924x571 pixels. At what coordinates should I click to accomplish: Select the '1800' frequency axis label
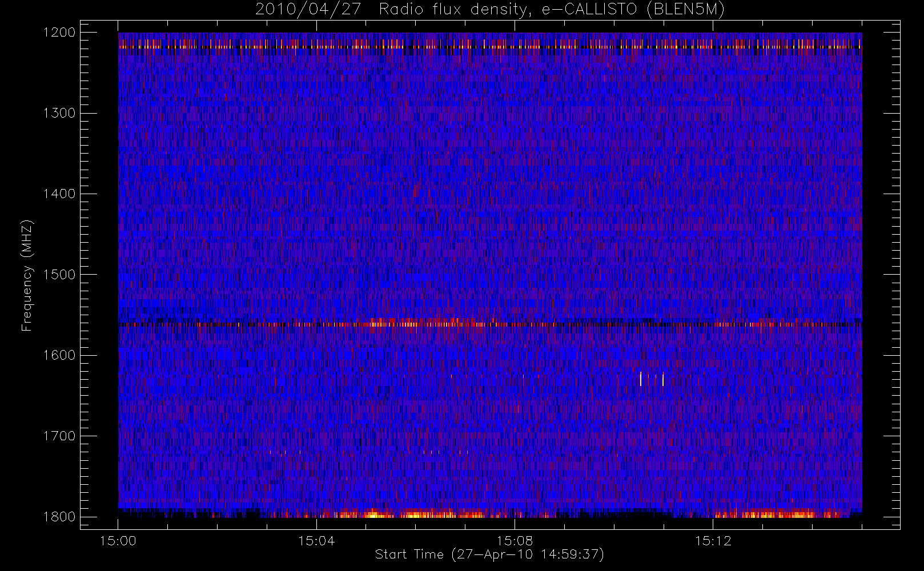pos(60,517)
